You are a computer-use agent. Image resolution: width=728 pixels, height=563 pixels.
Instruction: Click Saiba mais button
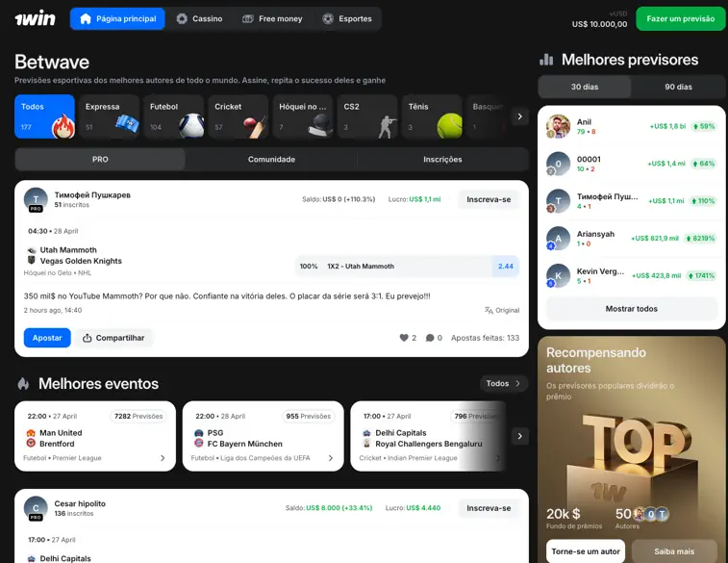tap(674, 551)
